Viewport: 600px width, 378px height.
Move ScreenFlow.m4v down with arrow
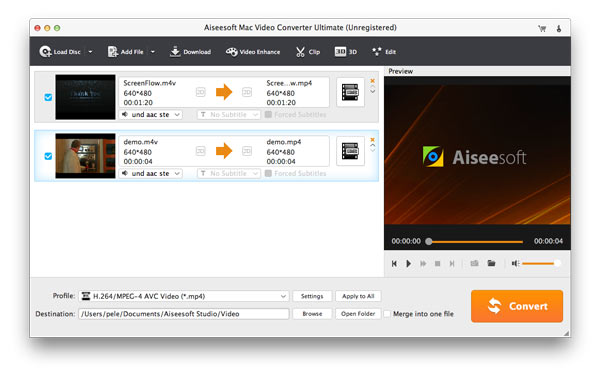[x=372, y=91]
